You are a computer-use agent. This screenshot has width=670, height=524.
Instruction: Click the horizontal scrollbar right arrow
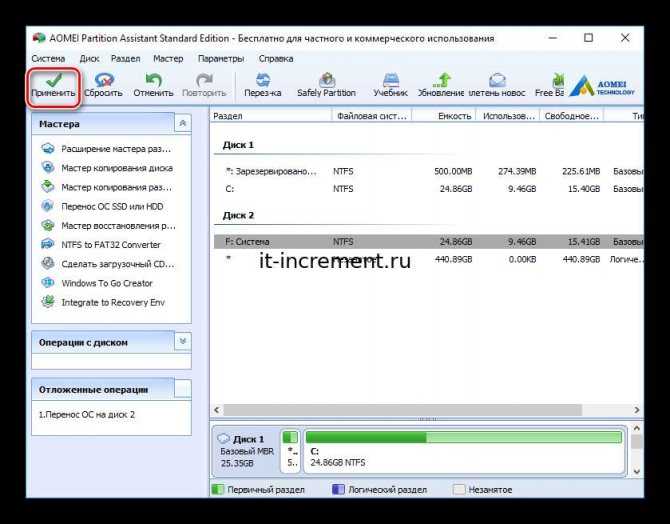pyautogui.click(x=637, y=410)
